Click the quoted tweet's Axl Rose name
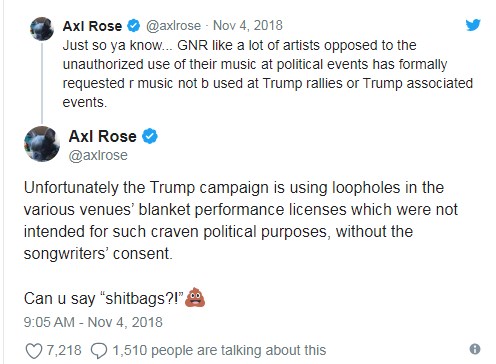This screenshot has width=496, height=364. (92, 26)
